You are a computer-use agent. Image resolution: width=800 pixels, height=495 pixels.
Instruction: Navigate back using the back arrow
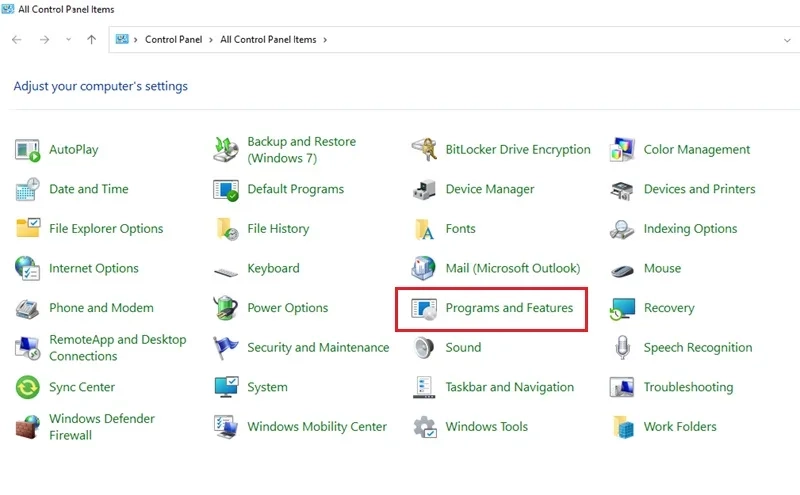coord(17,39)
